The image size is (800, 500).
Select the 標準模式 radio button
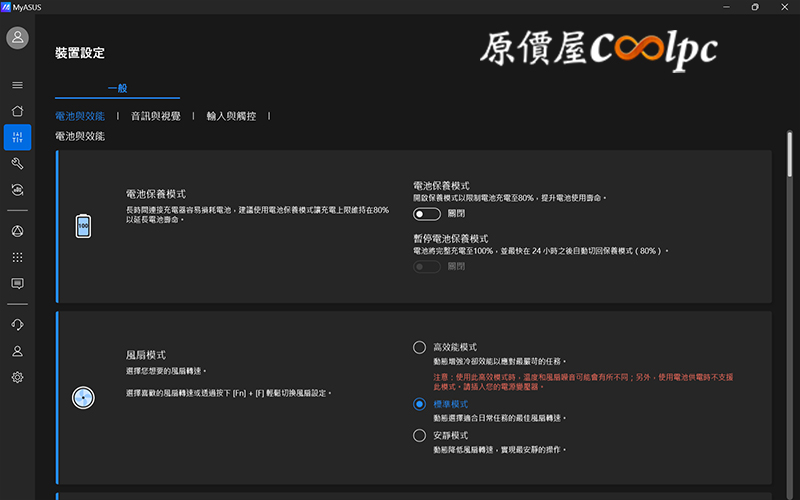(419, 404)
